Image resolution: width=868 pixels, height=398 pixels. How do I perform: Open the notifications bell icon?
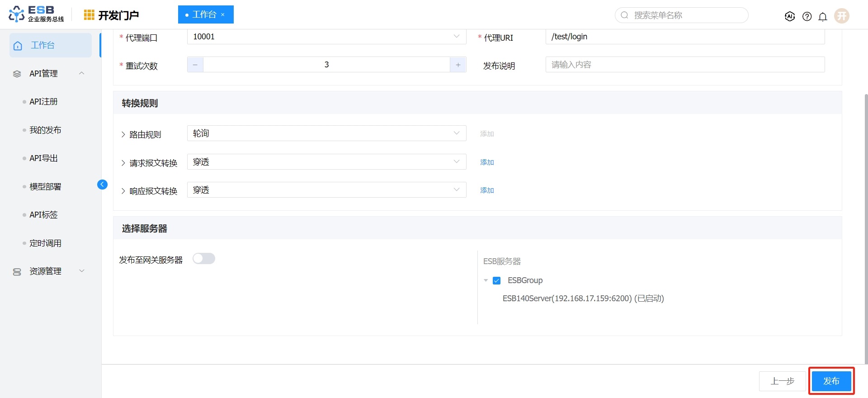(823, 16)
